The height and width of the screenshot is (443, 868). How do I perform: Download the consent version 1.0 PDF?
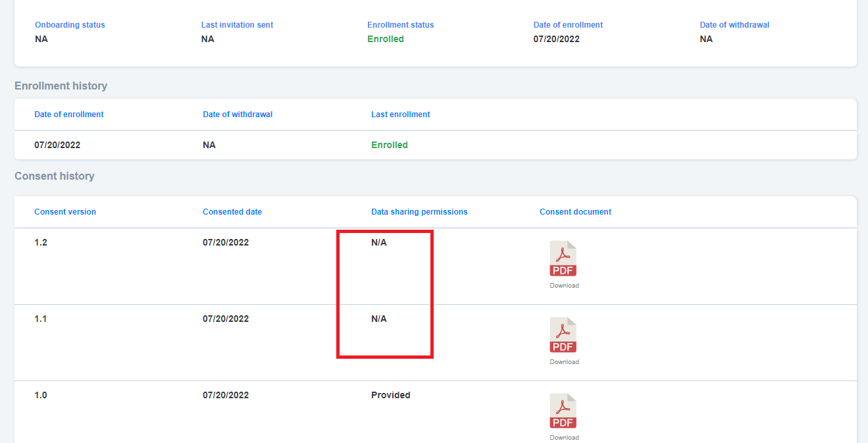point(563,411)
